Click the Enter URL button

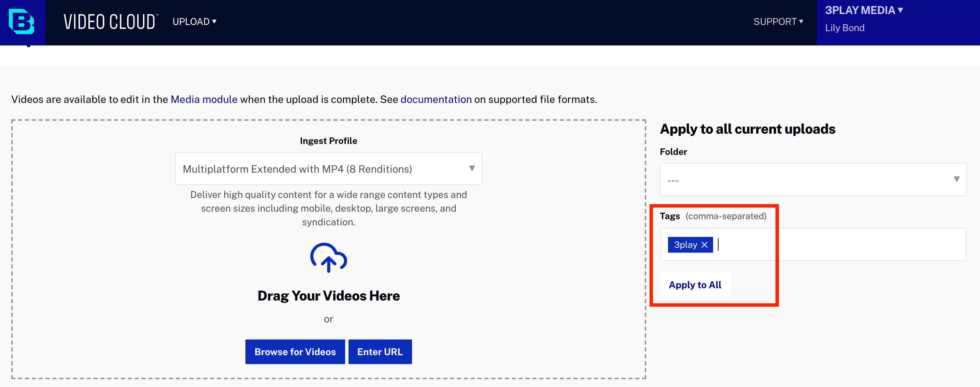(x=380, y=351)
